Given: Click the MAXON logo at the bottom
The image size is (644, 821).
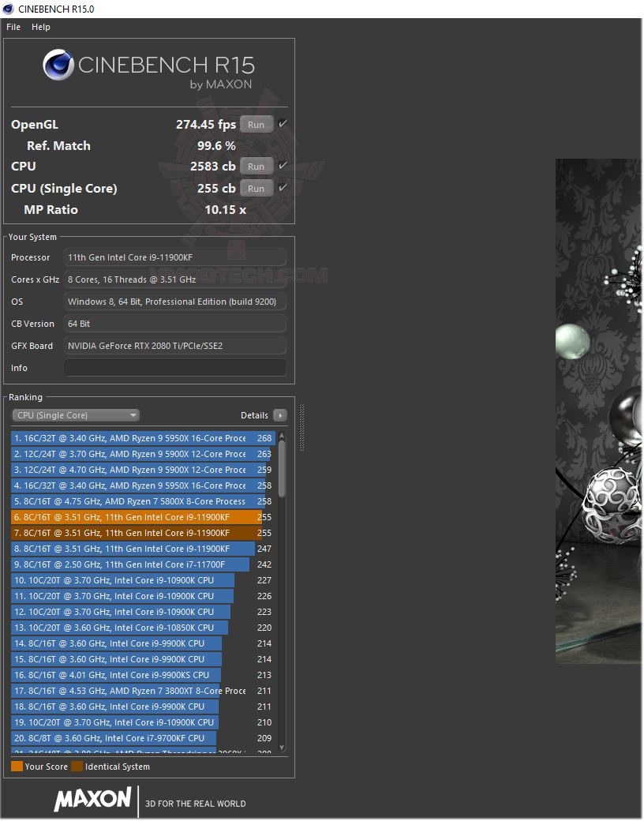Looking at the screenshot, I should (92, 800).
